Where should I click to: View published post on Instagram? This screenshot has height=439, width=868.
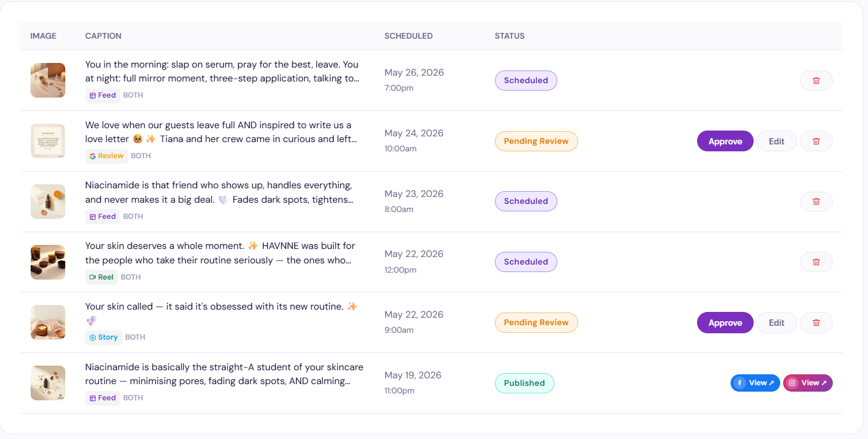[808, 383]
